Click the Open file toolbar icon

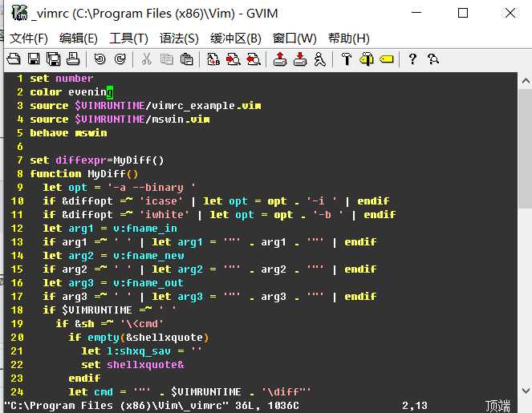[x=14, y=59]
